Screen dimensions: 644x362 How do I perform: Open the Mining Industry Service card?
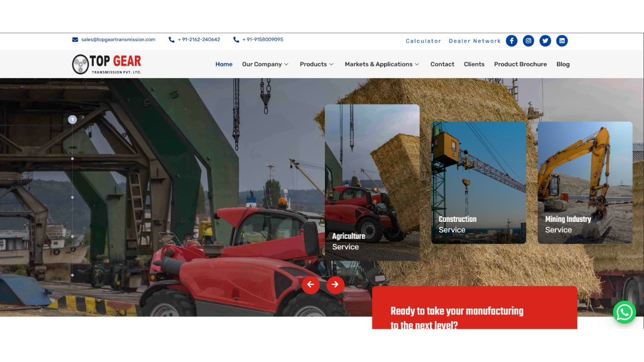tap(585, 183)
